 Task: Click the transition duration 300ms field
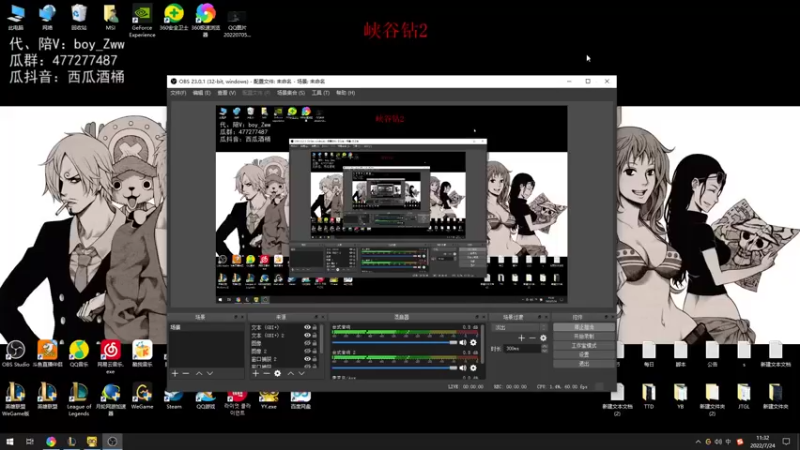point(522,348)
